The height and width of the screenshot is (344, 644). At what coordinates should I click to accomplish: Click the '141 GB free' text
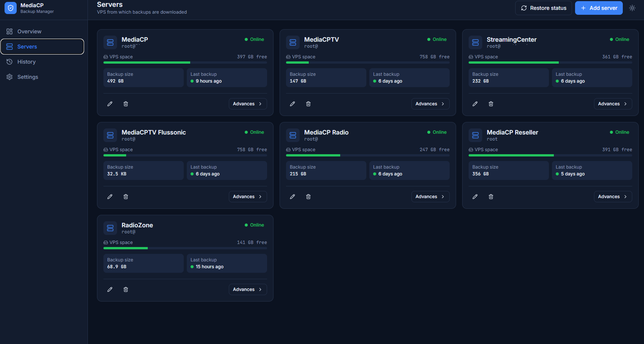tap(252, 242)
